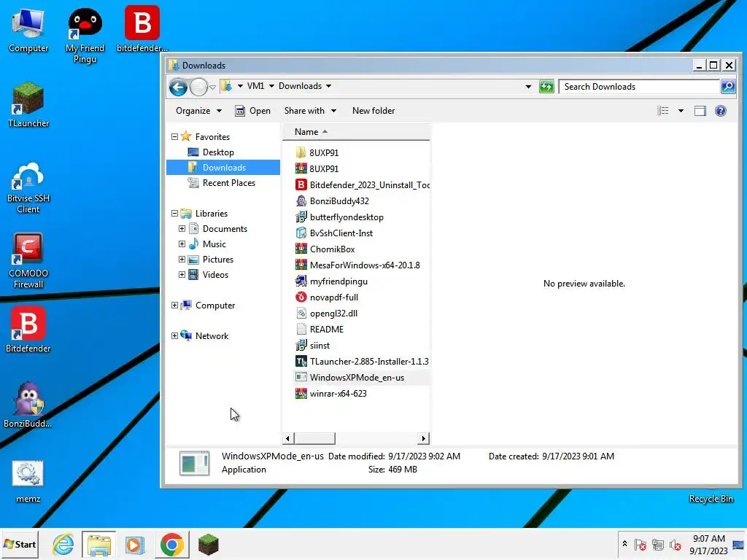
Task: Expand the Computer tree node
Action: 175,306
